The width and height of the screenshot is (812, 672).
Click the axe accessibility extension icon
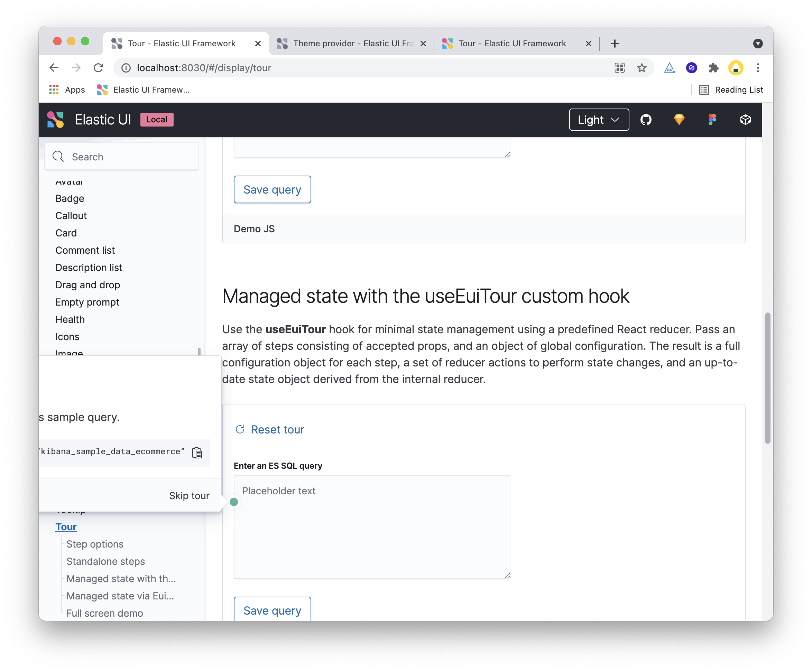click(670, 68)
